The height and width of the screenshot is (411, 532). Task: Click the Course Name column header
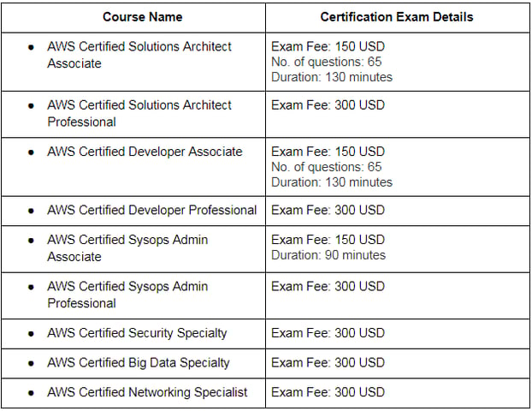(x=143, y=17)
